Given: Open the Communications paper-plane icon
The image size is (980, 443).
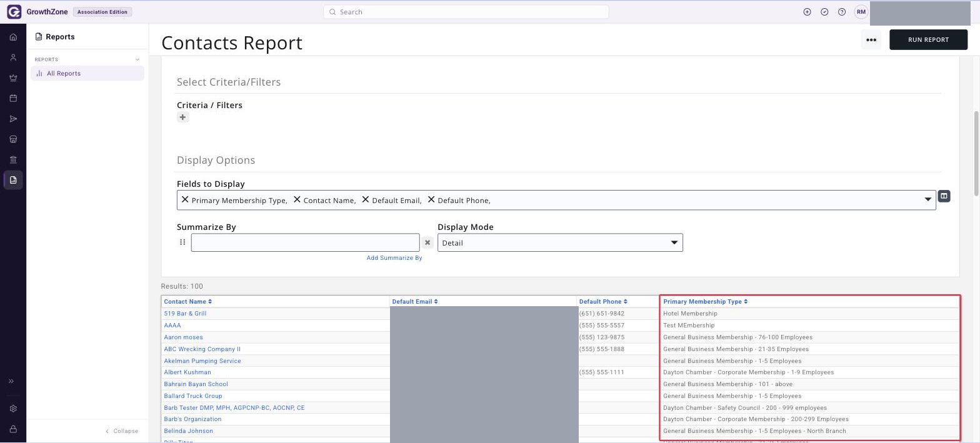Looking at the screenshot, I should click(x=13, y=119).
